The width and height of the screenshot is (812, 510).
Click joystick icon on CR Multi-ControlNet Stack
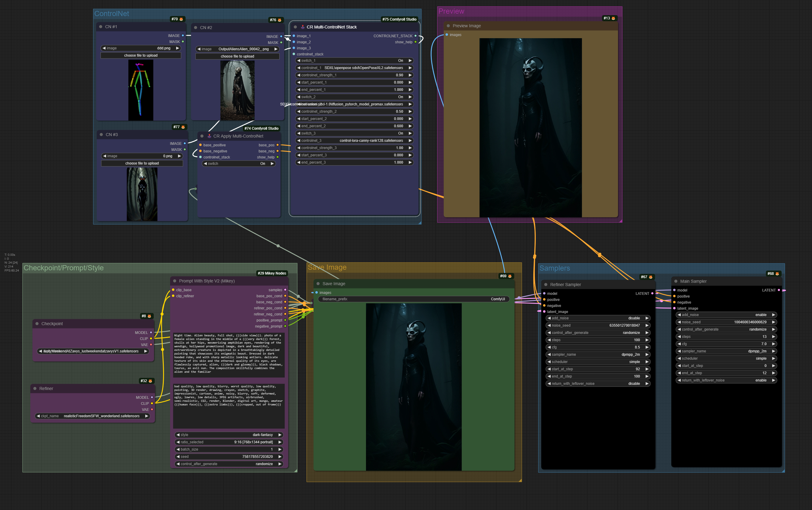click(303, 27)
